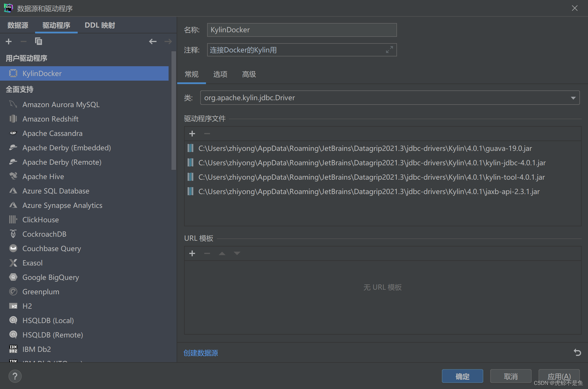Click the 创建数据源 link

[201, 353]
